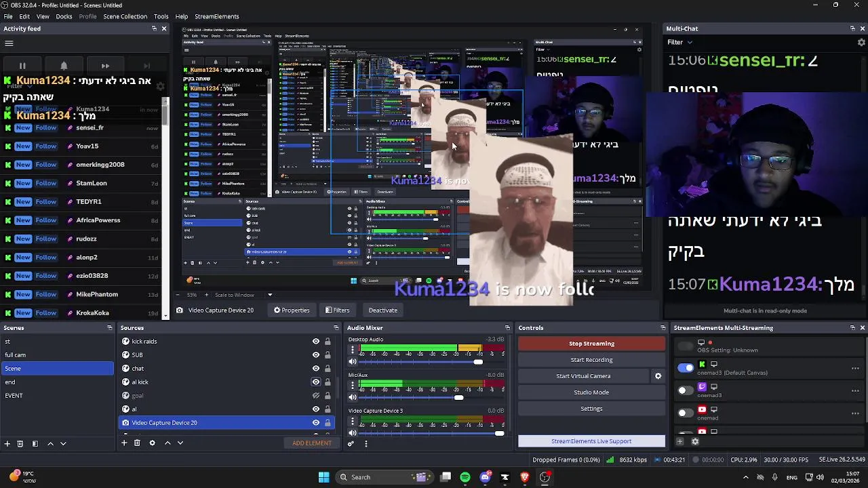Open Desktop Audio three-dot options
868x488 pixels.
pyautogui.click(x=353, y=350)
